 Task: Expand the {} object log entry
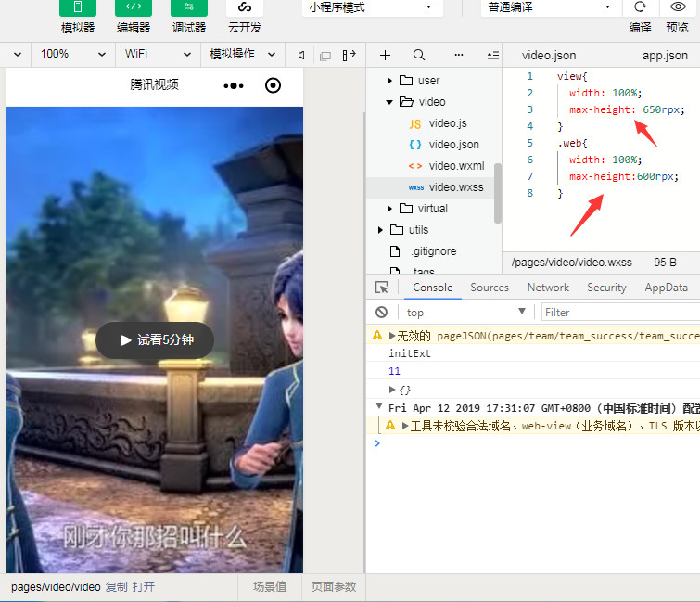pos(392,390)
